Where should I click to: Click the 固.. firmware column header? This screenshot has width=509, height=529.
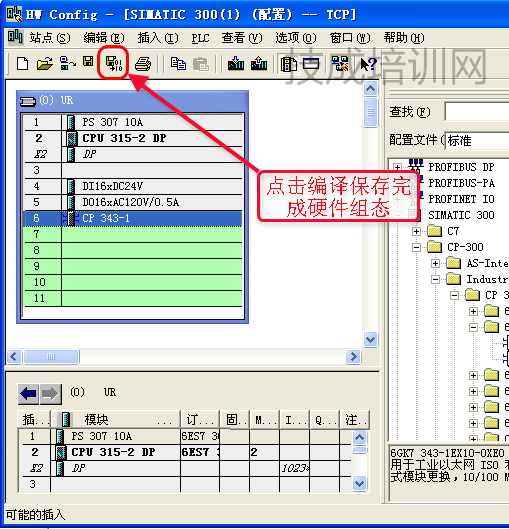pos(235,420)
